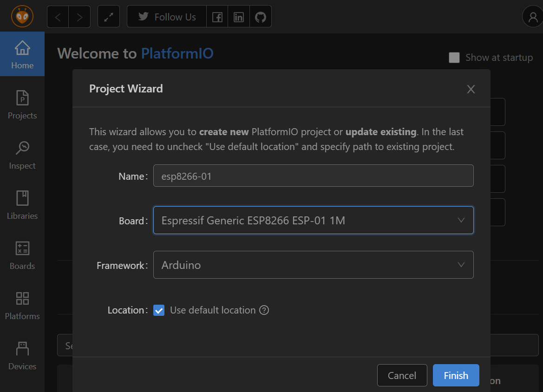The height and width of the screenshot is (392, 543).
Task: Uncheck the Use default location checkbox
Action: 159,310
